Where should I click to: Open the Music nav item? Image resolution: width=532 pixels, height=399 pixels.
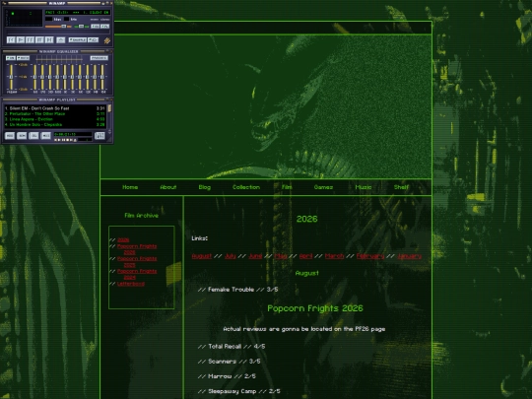pyautogui.click(x=363, y=187)
